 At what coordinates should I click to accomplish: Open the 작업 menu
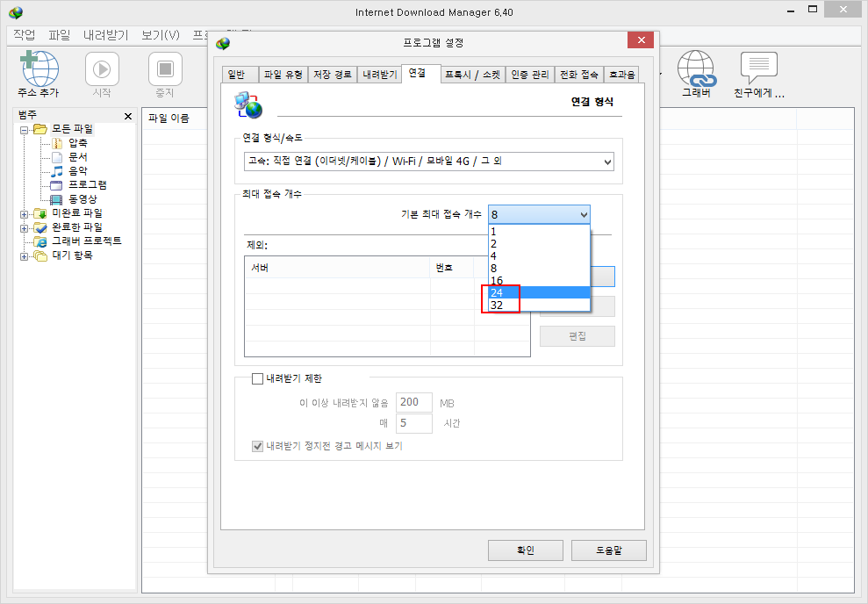(25, 35)
